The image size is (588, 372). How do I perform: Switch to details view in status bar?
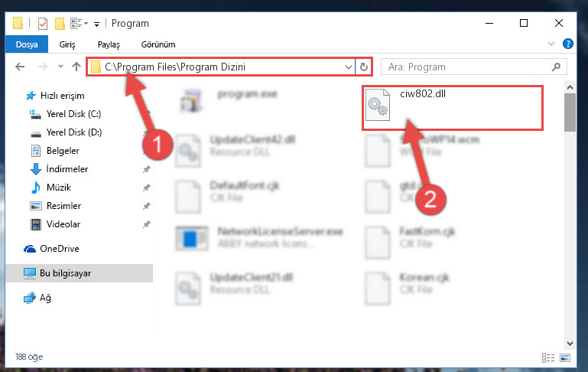coord(548,357)
